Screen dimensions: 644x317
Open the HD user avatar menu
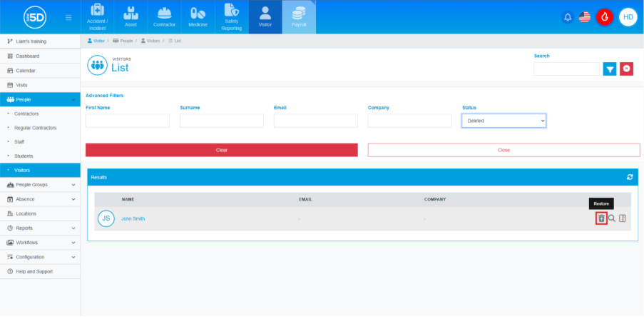point(628,17)
